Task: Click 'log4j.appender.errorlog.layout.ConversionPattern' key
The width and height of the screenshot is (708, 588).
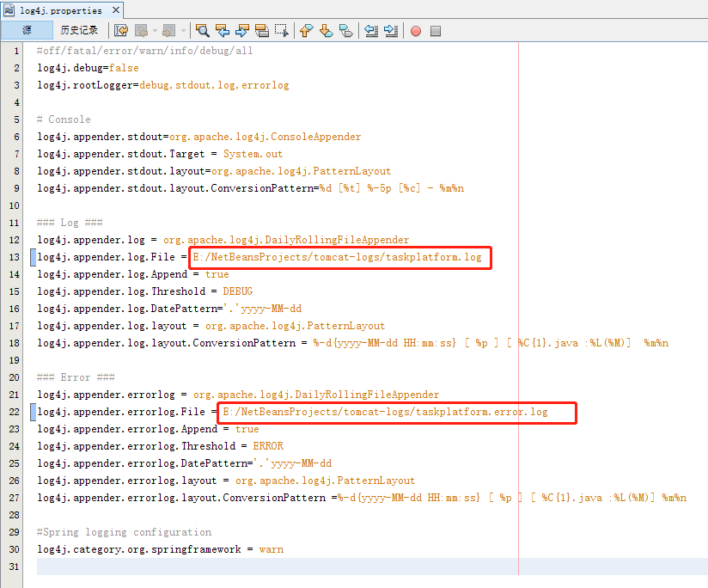Action: click(x=181, y=498)
